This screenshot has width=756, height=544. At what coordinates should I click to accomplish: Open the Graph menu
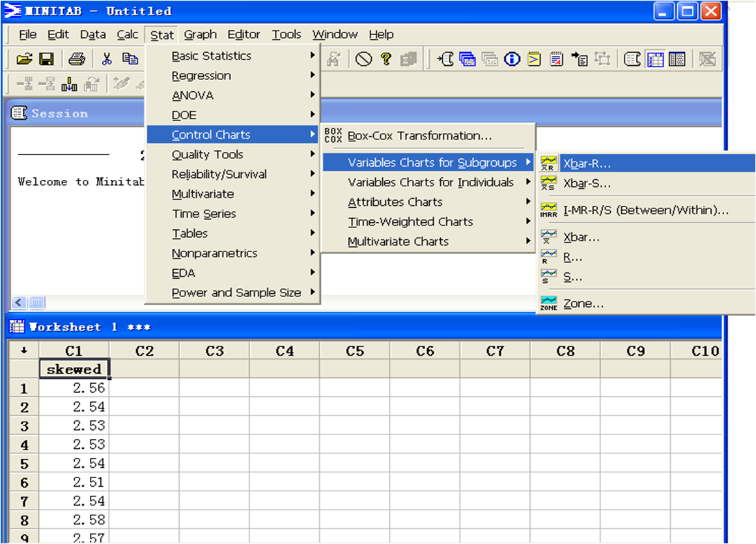pyautogui.click(x=200, y=35)
